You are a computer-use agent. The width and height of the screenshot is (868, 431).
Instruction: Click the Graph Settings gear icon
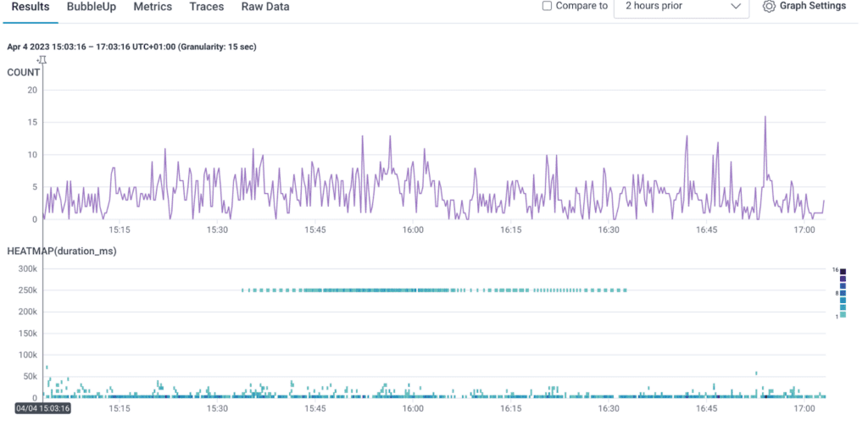tap(769, 7)
